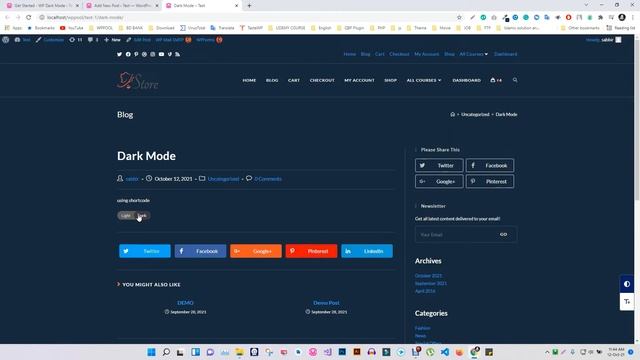Open the Windows Start button
The width and height of the screenshot is (640, 360).
pos(151,352)
